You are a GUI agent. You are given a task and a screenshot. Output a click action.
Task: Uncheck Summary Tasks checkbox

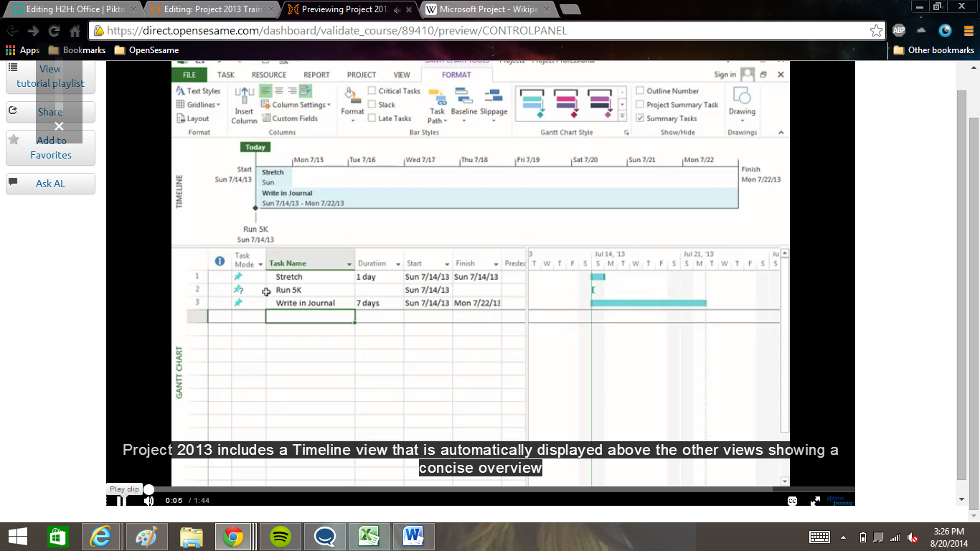pyautogui.click(x=640, y=118)
